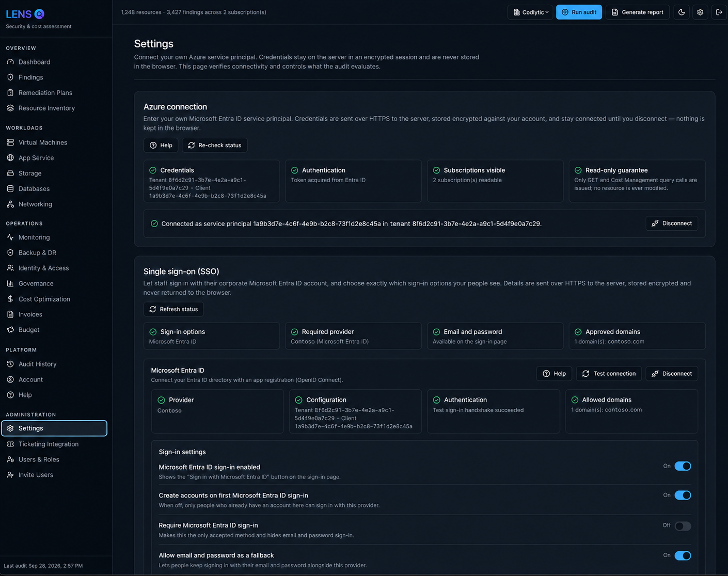Click the Invoices document icon

[10, 314]
